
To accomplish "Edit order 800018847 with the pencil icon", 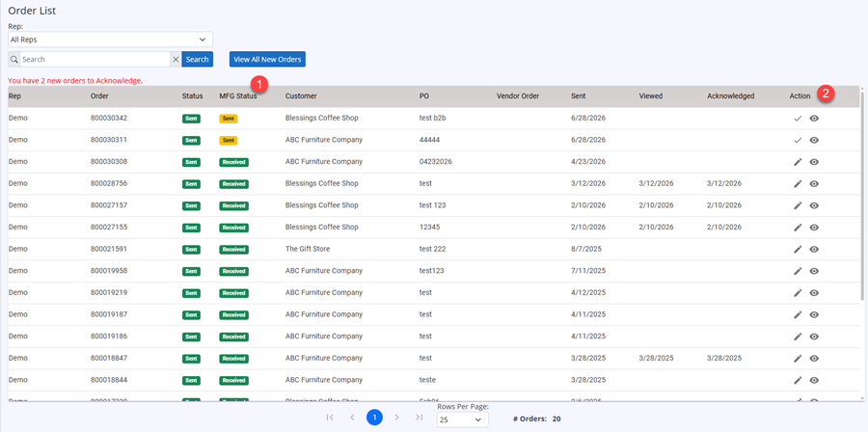I will (x=798, y=359).
